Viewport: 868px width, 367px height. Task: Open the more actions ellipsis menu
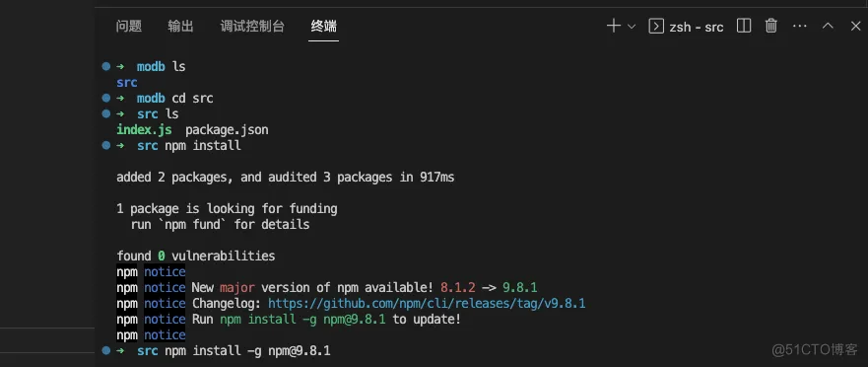tap(799, 26)
